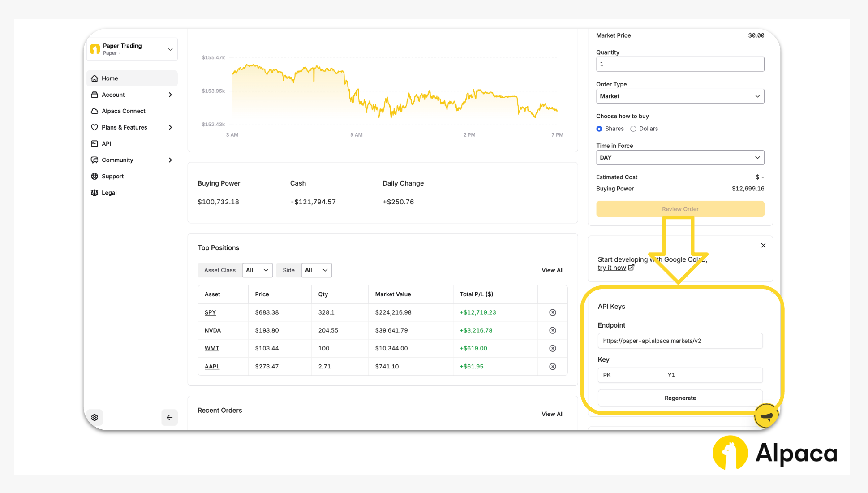Click the Quantity input field
The width and height of the screenshot is (868, 493).
pos(680,64)
